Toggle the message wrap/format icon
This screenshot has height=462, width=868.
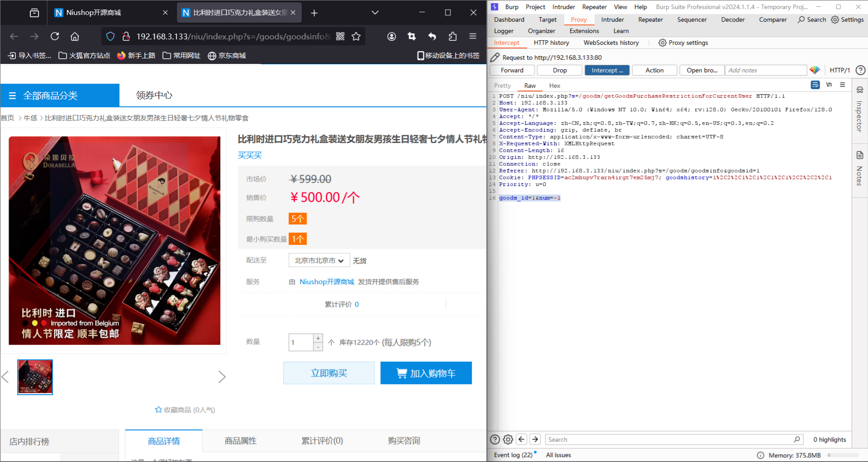coord(815,85)
